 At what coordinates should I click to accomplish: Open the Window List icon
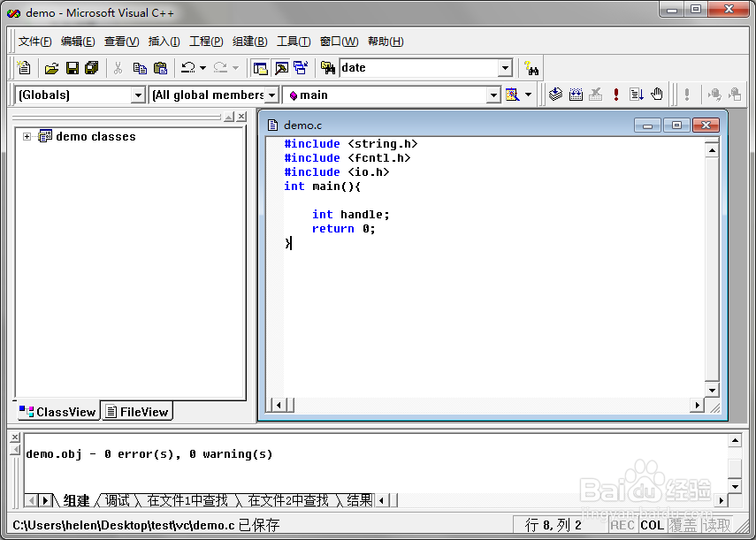pyautogui.click(x=302, y=68)
